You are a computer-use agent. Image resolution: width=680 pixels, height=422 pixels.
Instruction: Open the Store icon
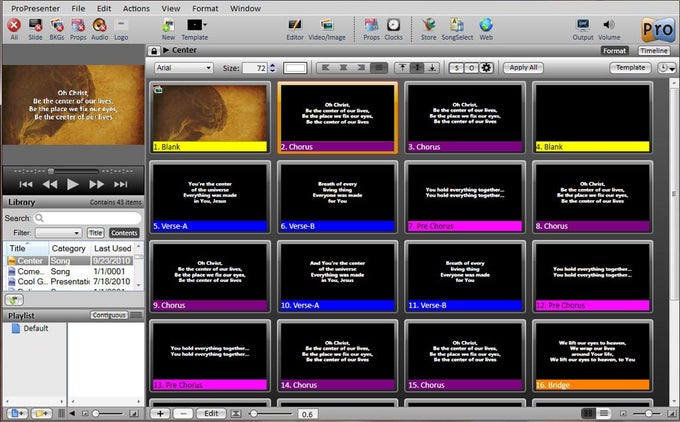428,25
